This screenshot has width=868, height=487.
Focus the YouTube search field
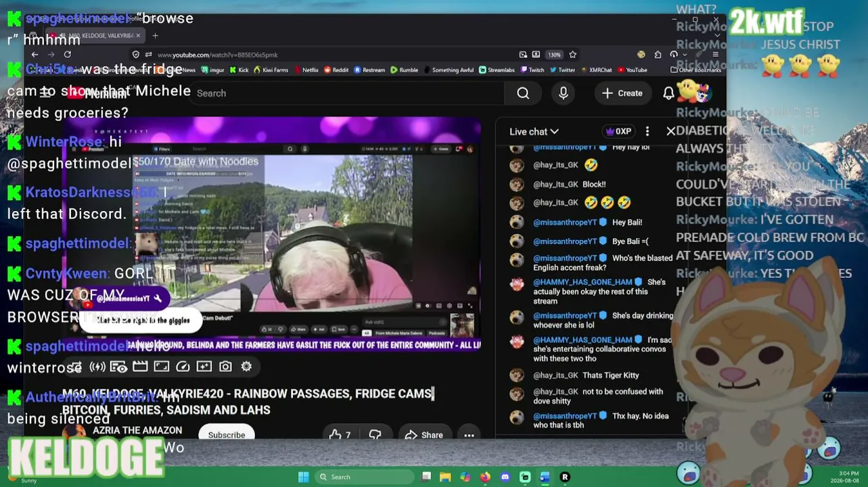345,93
